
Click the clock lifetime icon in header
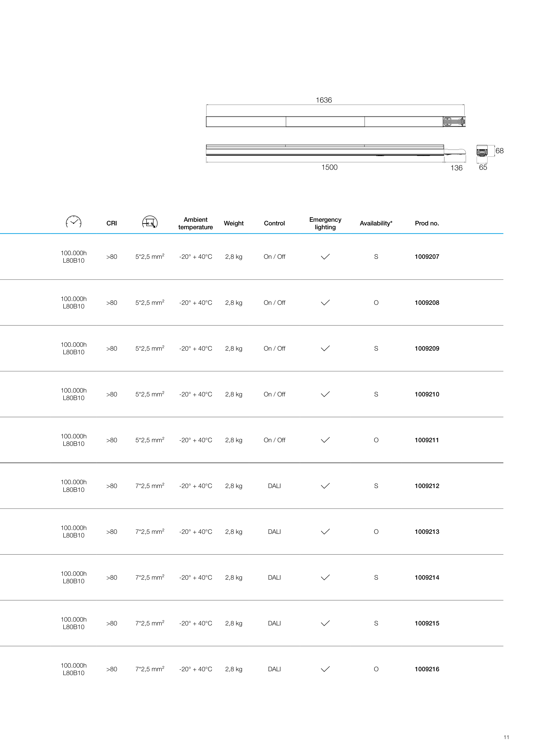73,222
